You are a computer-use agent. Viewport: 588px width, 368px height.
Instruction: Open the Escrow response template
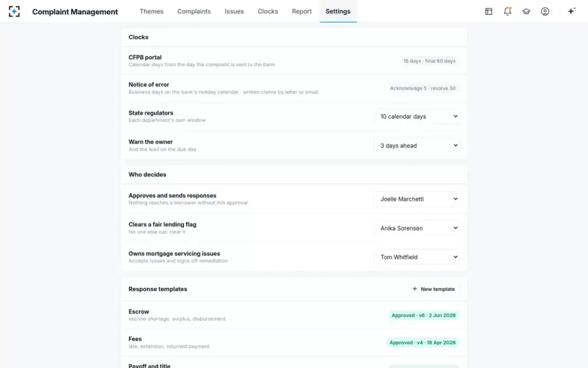pyautogui.click(x=294, y=315)
